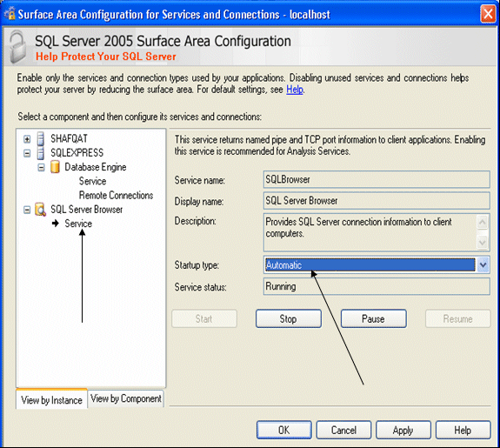Collapse the SQLEXPRESS tree node
The width and height of the screenshot is (500, 448).
(x=27, y=153)
